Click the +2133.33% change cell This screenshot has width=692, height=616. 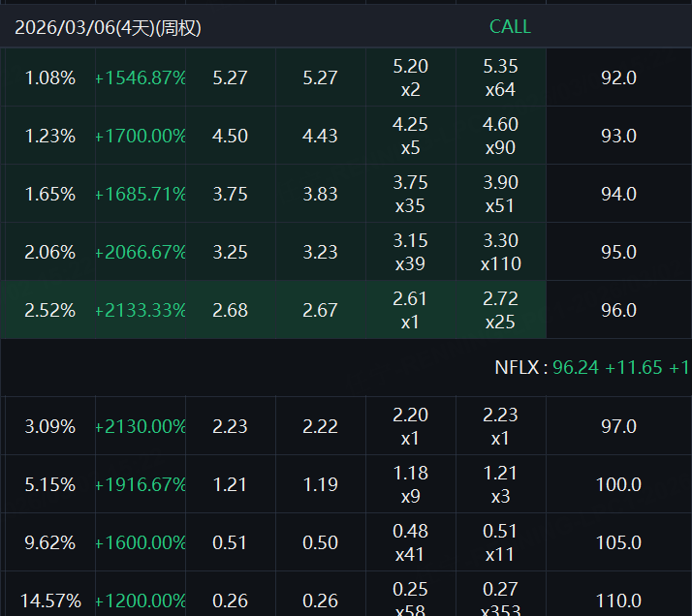point(141,310)
